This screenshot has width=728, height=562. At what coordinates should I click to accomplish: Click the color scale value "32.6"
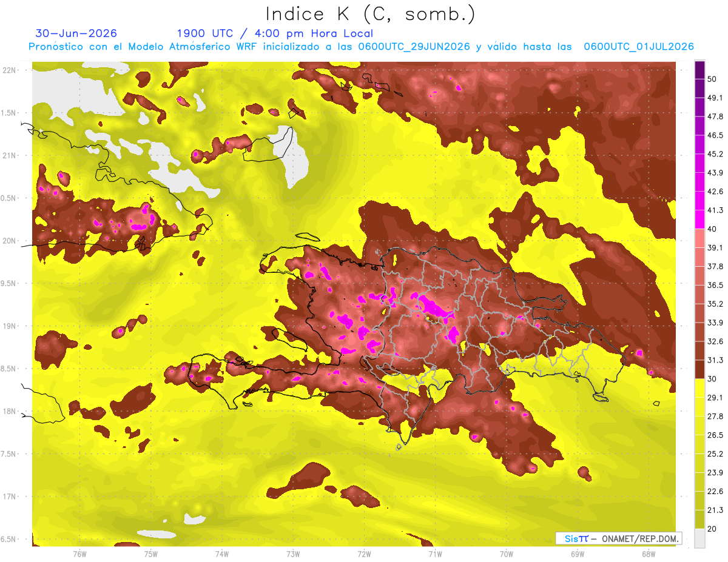[x=715, y=341]
